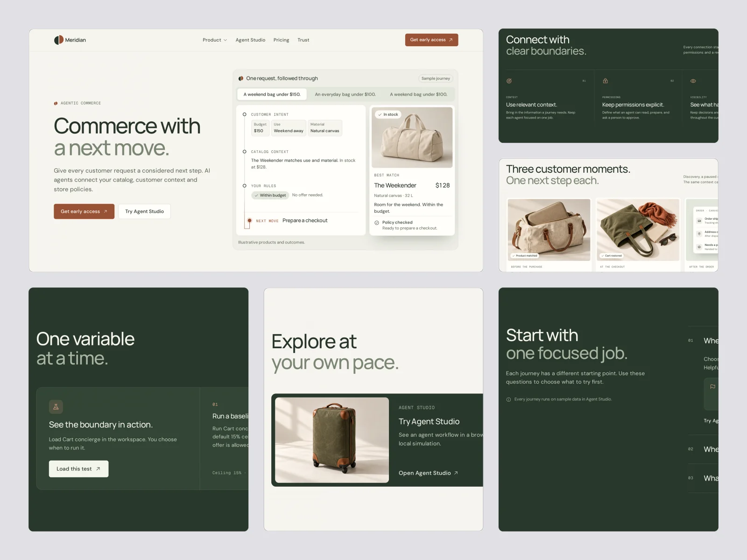Click the dot icon beside AGENTIC COMMERCE label

tap(56, 103)
